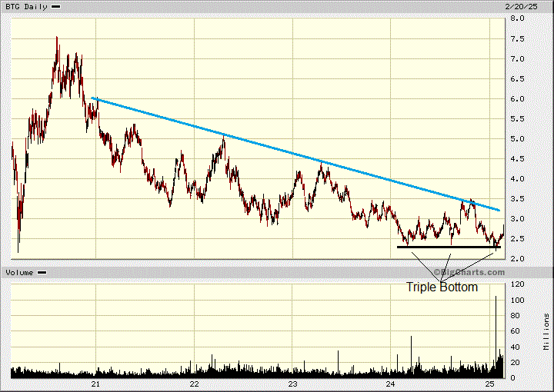The height and width of the screenshot is (392, 554).
Task: Click the 2.0 price axis label
Action: click(x=518, y=258)
